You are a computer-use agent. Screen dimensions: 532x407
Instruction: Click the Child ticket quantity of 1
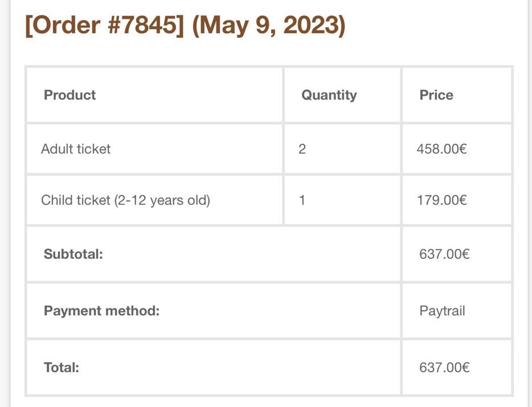pyautogui.click(x=302, y=200)
